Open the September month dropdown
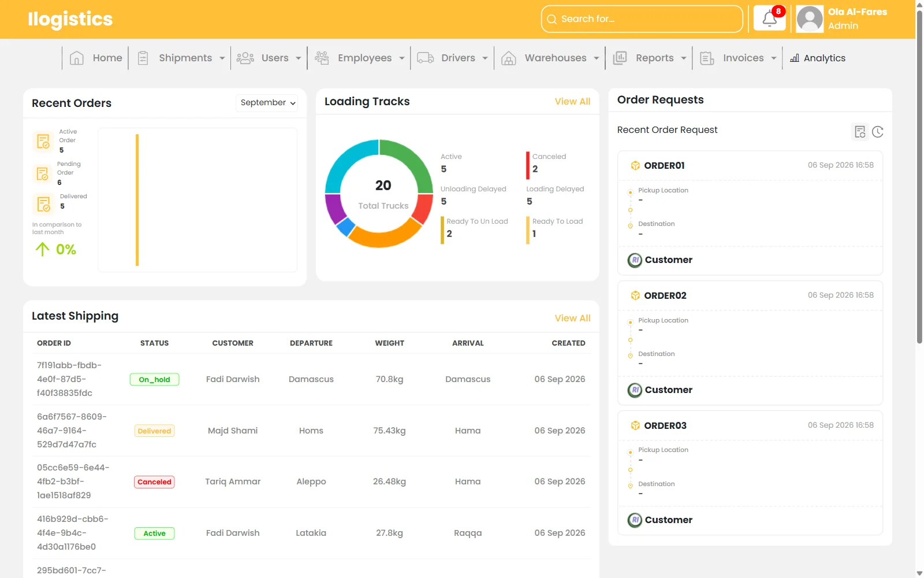This screenshot has height=578, width=924. pyautogui.click(x=267, y=103)
